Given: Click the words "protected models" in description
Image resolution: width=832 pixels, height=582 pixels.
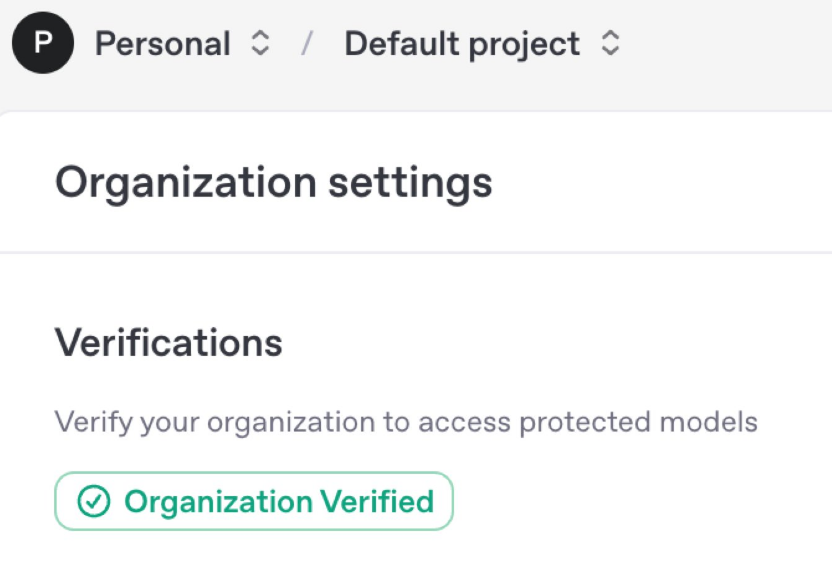Looking at the screenshot, I should coord(638,423).
